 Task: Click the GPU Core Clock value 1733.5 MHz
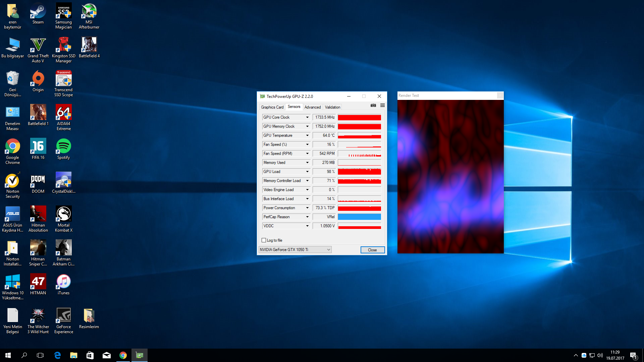[x=324, y=117]
